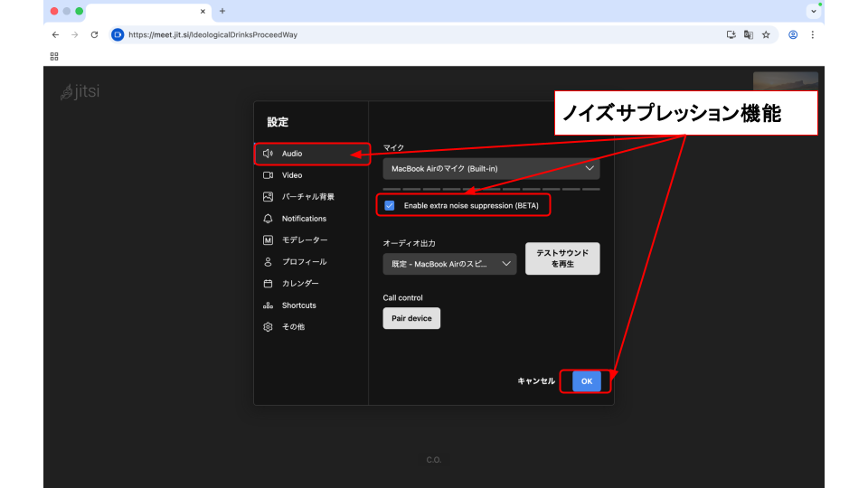Click the microphone input level meter
Image resolution: width=868 pixels, height=488 pixels.
[491, 189]
